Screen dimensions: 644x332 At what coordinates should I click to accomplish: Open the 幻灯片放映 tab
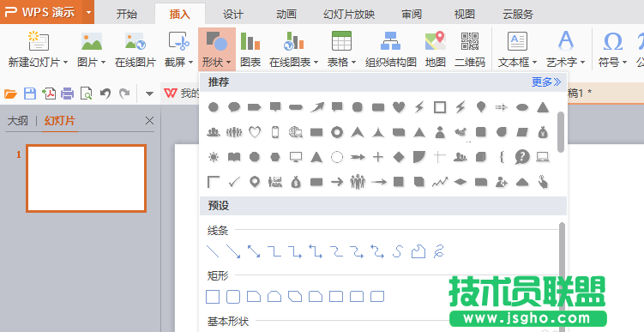[x=349, y=15]
